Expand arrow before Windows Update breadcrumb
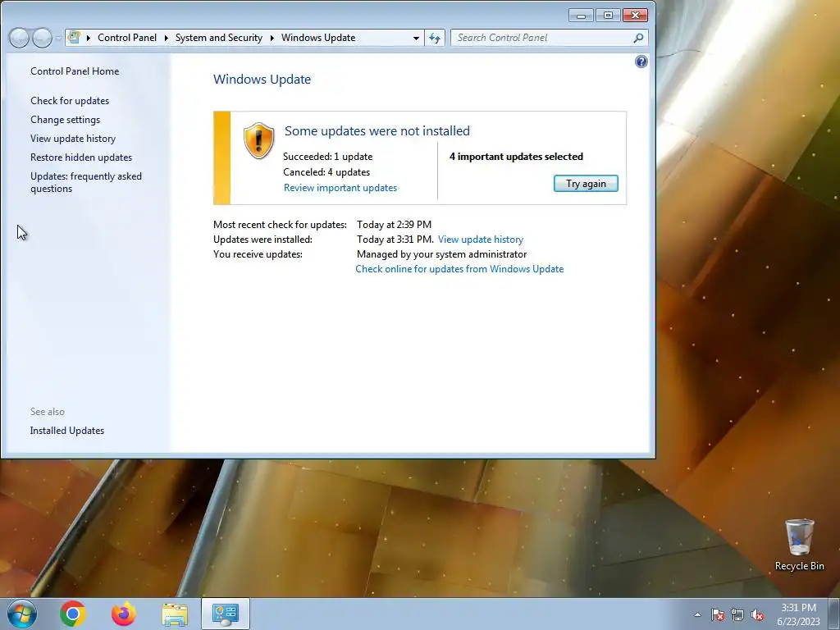The image size is (840, 630). coord(272,38)
